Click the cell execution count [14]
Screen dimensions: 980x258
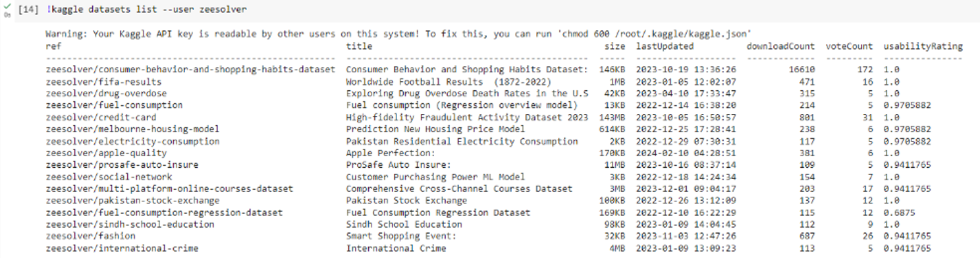coord(28,11)
